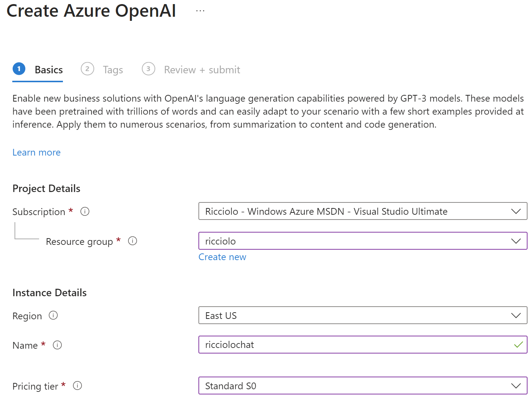Click the Name input field containing ricciolochat

pyautogui.click(x=363, y=345)
